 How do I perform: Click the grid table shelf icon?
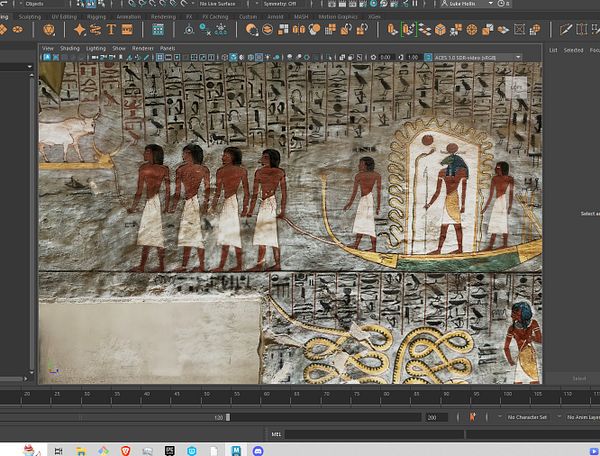coord(157,30)
